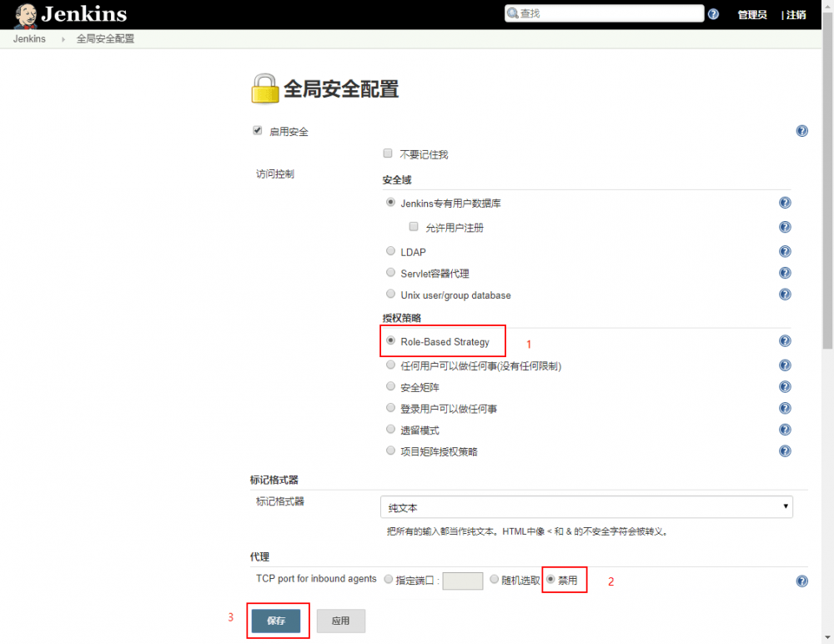Click help icon next to Jenkins专有用户数据库

[x=785, y=202]
